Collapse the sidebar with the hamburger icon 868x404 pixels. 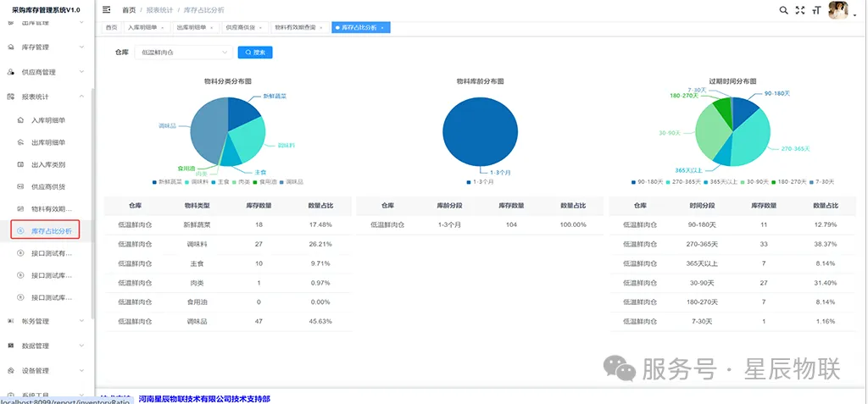106,10
